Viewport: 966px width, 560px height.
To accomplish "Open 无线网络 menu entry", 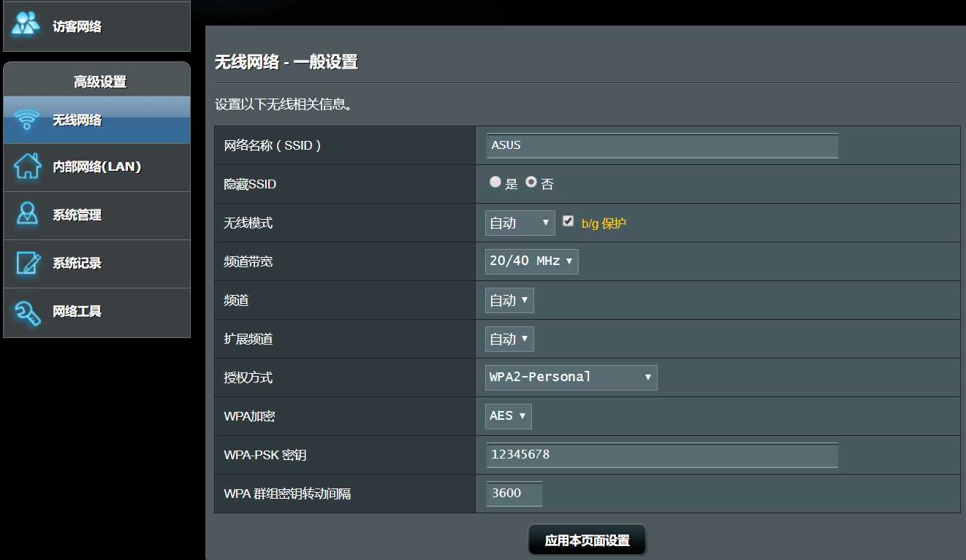I will pyautogui.click(x=96, y=120).
